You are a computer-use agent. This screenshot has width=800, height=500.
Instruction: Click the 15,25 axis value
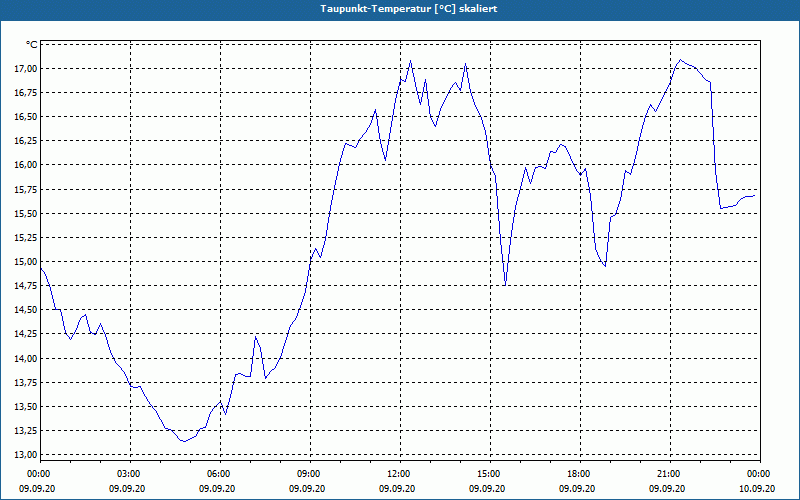point(27,237)
